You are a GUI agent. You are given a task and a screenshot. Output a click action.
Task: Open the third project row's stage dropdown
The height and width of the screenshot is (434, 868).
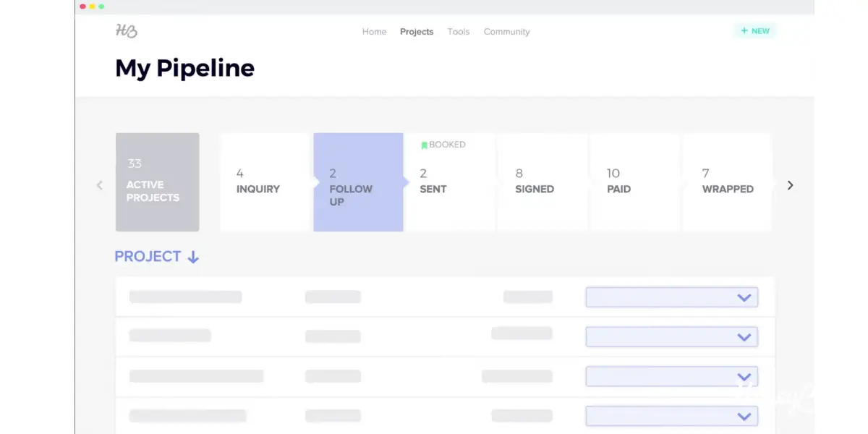tap(672, 376)
